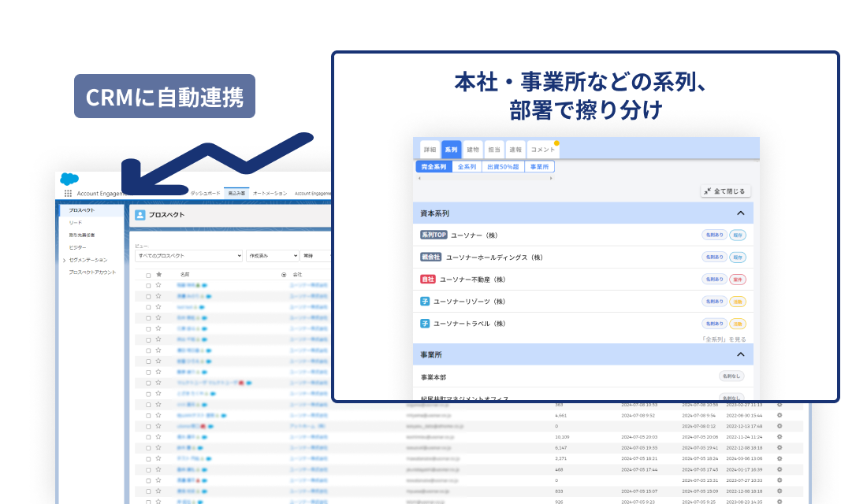This screenshot has width=867, height=504.
Task: Click the 親会社 badge for ユーソナーホールディングス
Action: pyautogui.click(x=430, y=257)
